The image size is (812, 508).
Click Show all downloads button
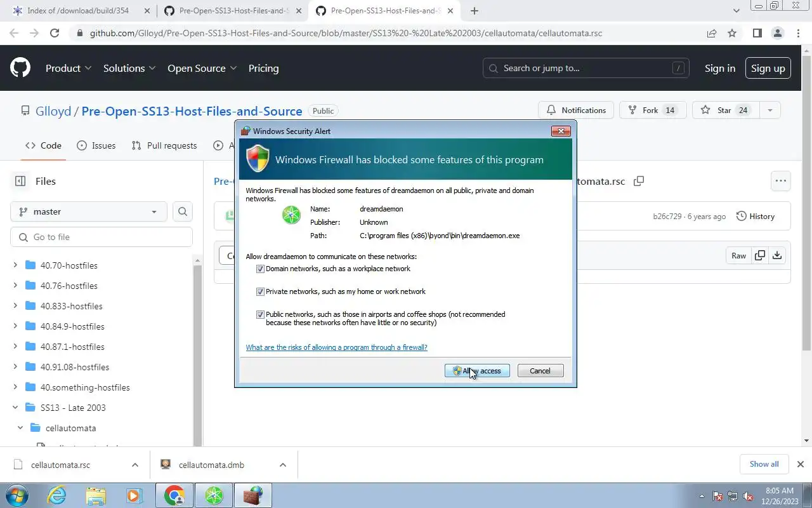click(x=764, y=464)
